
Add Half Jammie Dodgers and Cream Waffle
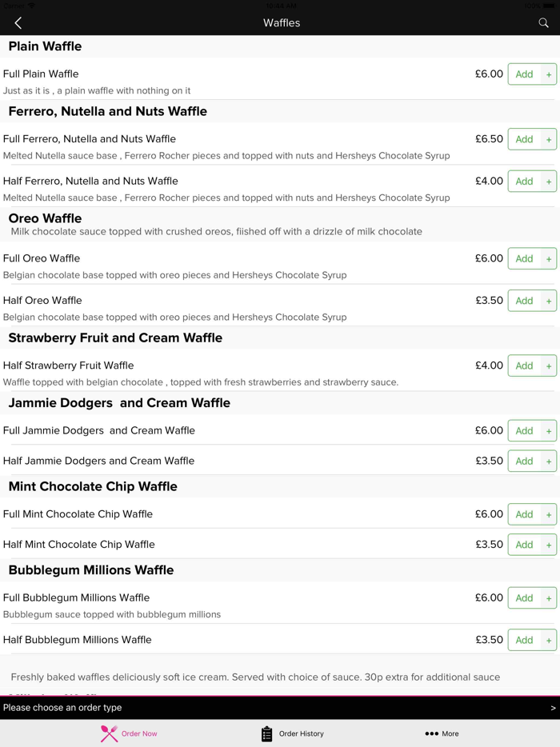(532, 461)
